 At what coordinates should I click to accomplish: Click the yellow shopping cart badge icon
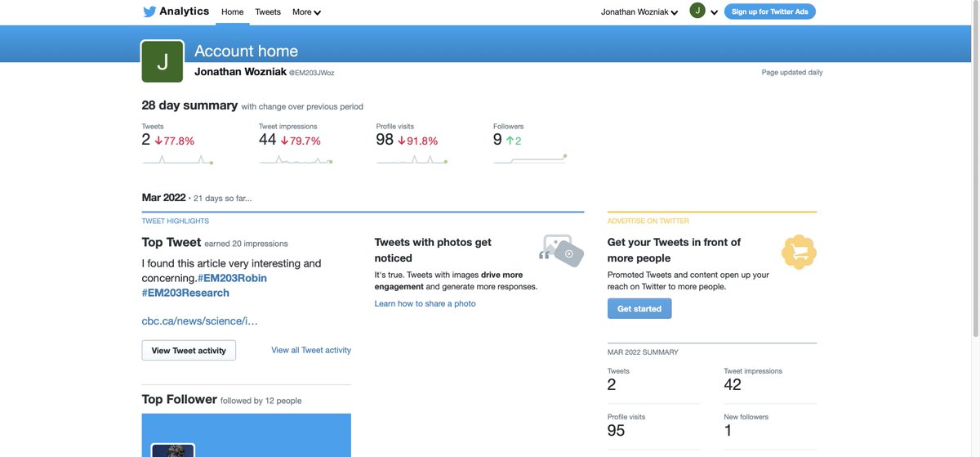coord(799,252)
